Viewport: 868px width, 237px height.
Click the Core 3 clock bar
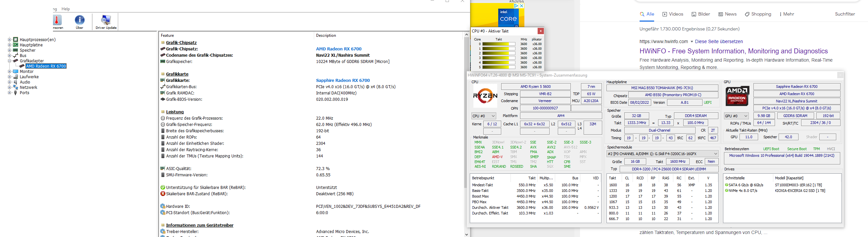click(x=499, y=58)
